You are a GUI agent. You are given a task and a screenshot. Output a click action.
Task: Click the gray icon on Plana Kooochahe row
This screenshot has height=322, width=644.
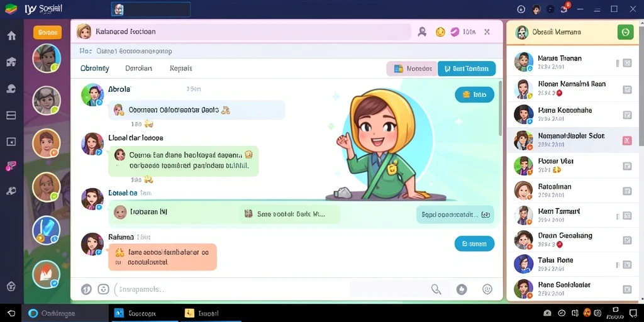[627, 115]
